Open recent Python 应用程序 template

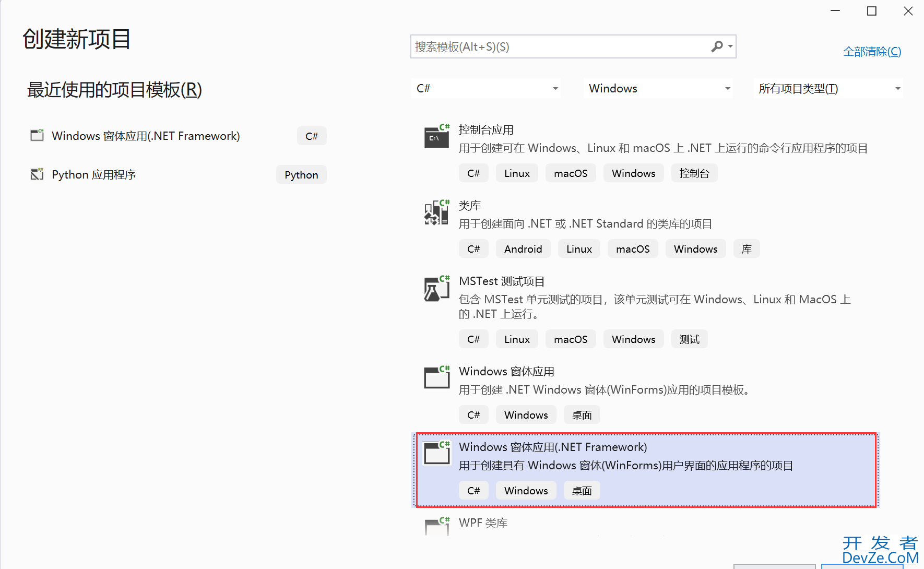pyautogui.click(x=178, y=174)
